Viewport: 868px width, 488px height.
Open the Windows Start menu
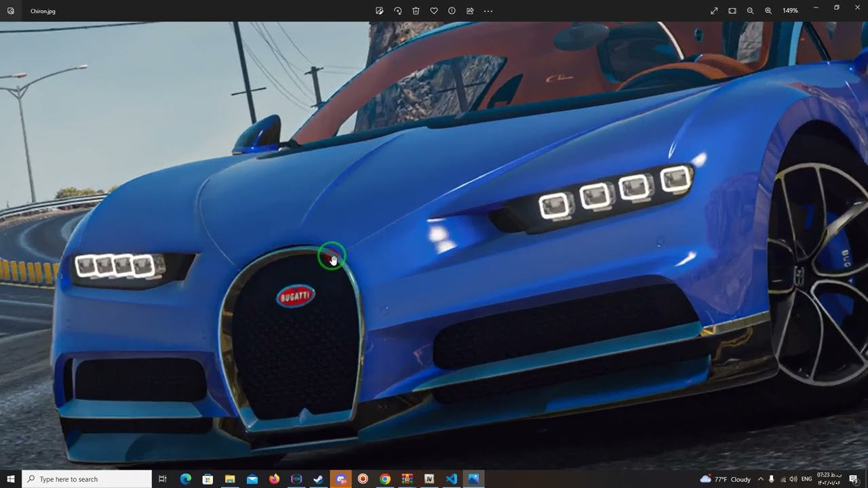tap(11, 479)
